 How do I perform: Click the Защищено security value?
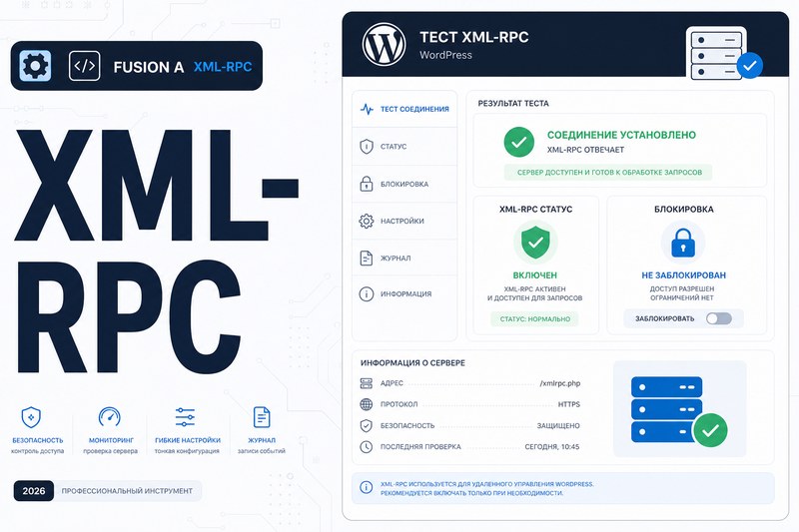pyautogui.click(x=558, y=425)
